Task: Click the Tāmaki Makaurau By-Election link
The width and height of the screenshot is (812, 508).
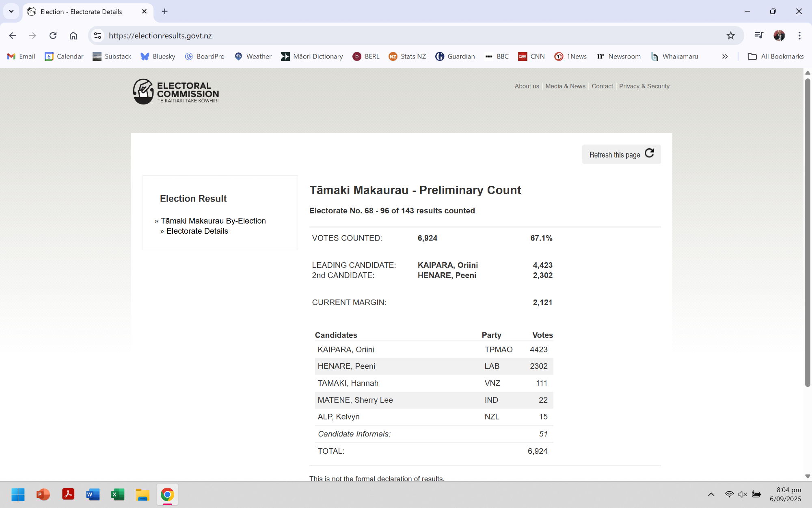Action: pos(213,221)
